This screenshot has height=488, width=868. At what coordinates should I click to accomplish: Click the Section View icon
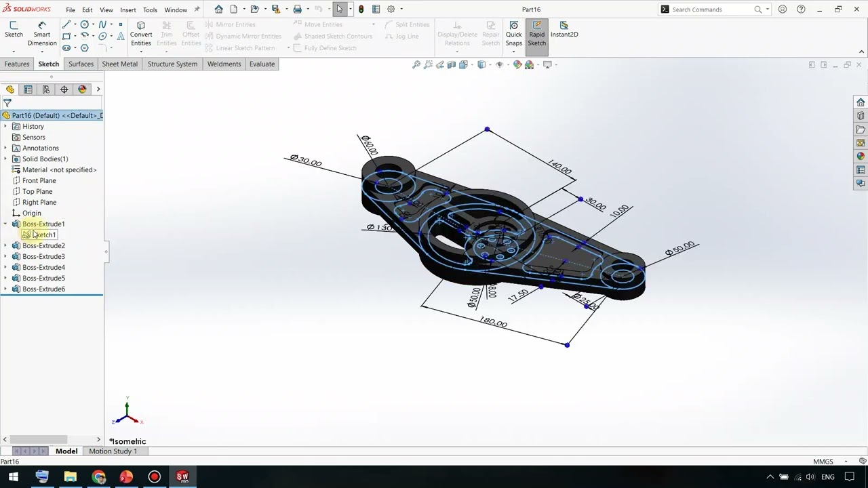452,64
